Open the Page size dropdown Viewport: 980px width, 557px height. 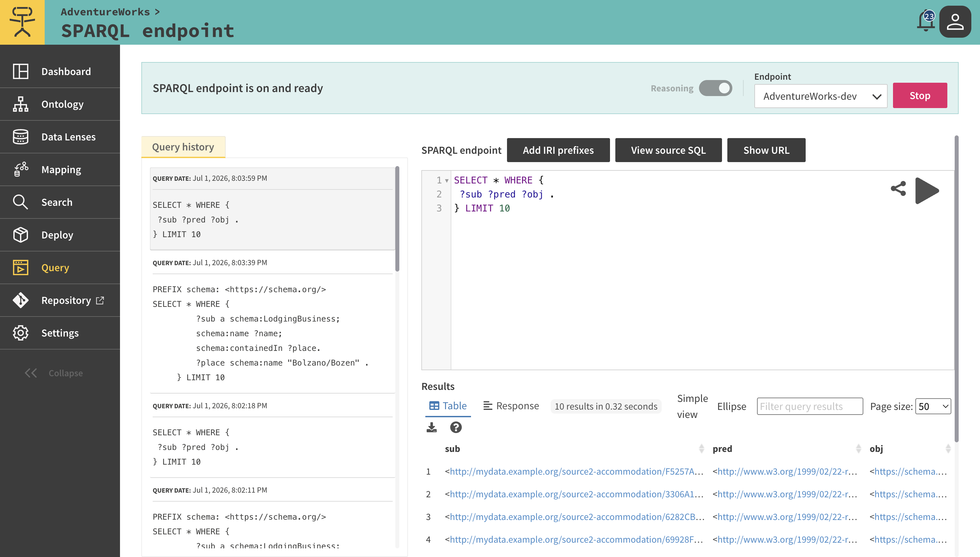click(933, 406)
